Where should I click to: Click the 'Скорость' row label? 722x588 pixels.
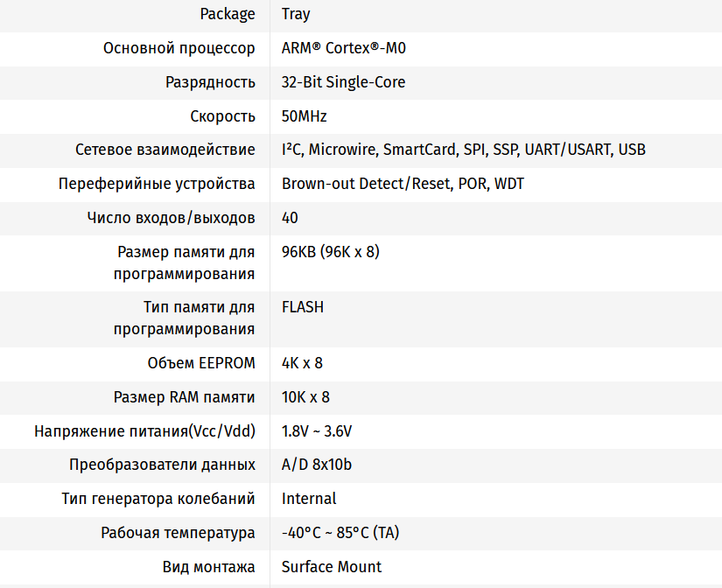tap(222, 116)
